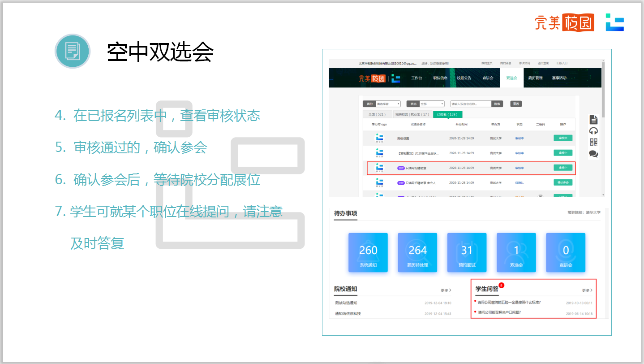
Task: Click the QR code icon in the sidebar
Action: (593, 142)
